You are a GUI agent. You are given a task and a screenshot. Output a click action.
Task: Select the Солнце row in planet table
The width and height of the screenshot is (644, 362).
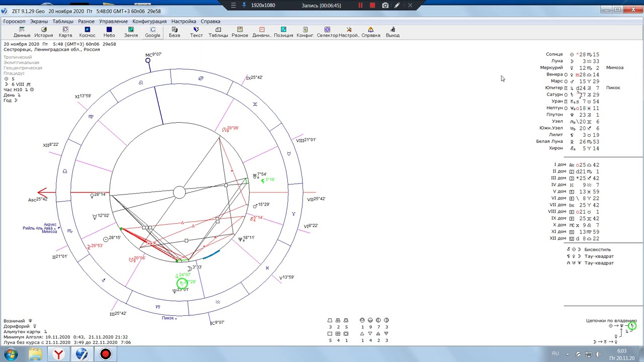point(573,54)
